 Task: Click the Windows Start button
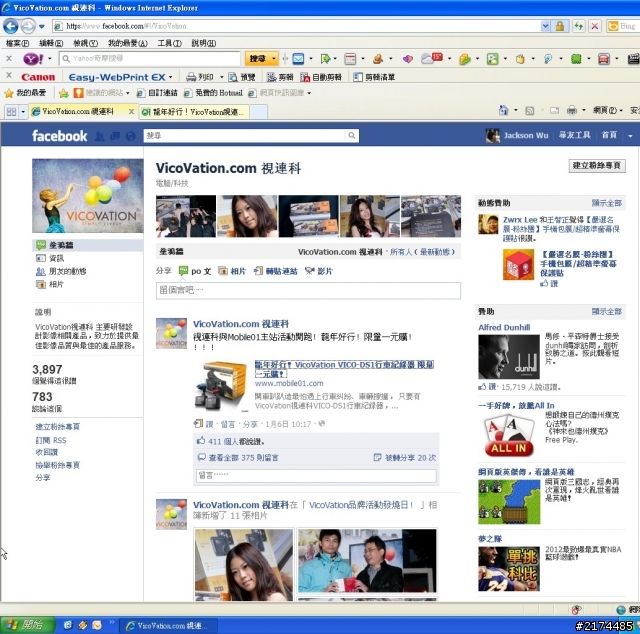(27, 625)
